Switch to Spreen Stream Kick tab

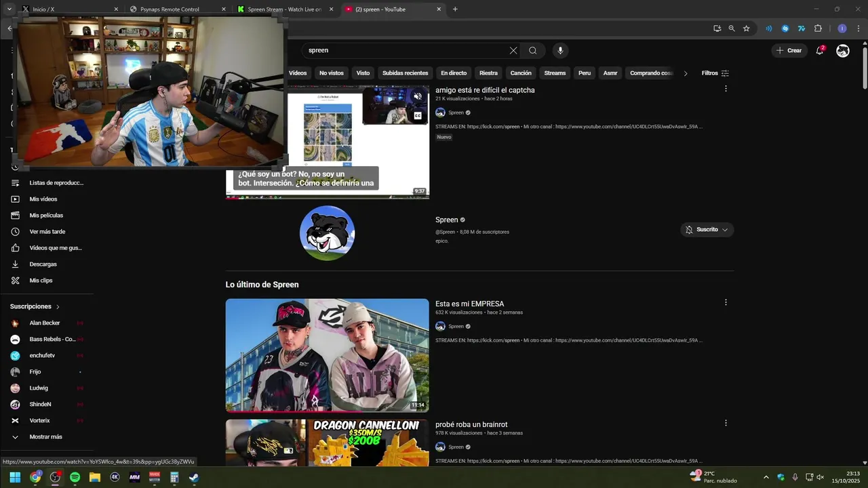point(285,9)
